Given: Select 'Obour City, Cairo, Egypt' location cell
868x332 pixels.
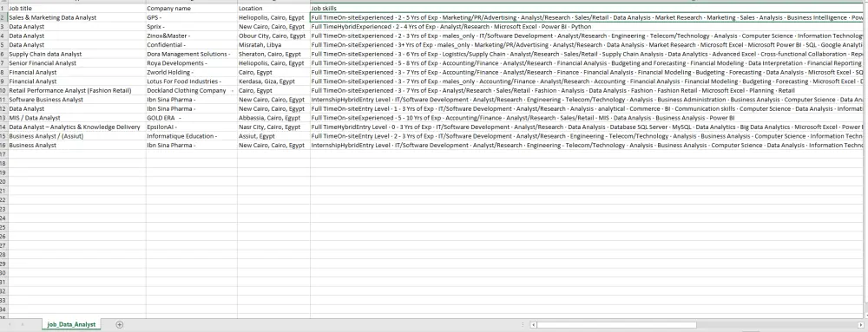Looking at the screenshot, I should pos(273,36).
